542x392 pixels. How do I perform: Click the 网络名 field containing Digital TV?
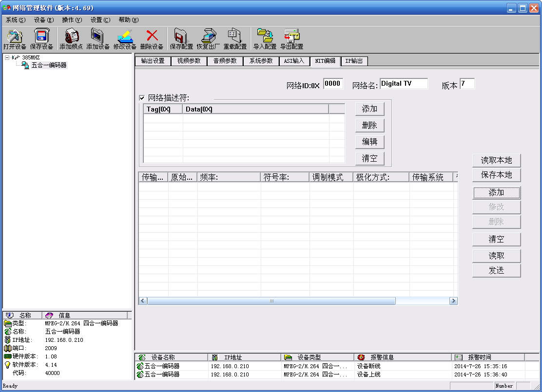[x=404, y=84]
